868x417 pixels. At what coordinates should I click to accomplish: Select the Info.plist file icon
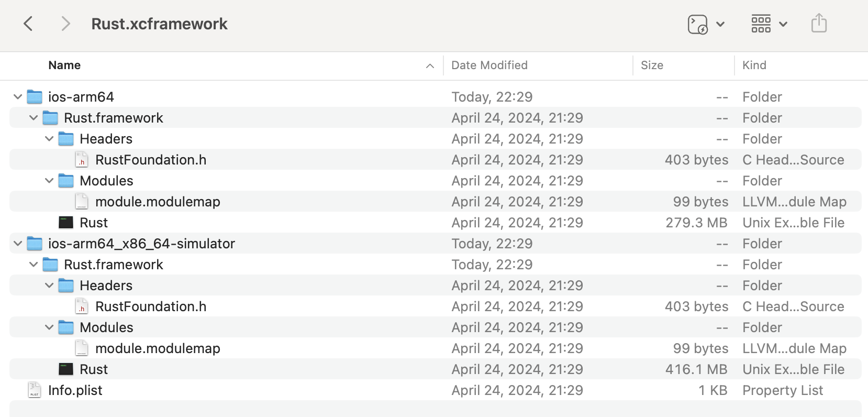click(x=35, y=390)
